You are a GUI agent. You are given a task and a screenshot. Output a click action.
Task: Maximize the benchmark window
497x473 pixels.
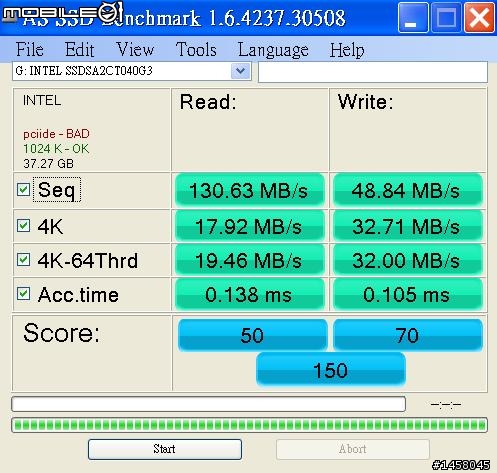446,17
